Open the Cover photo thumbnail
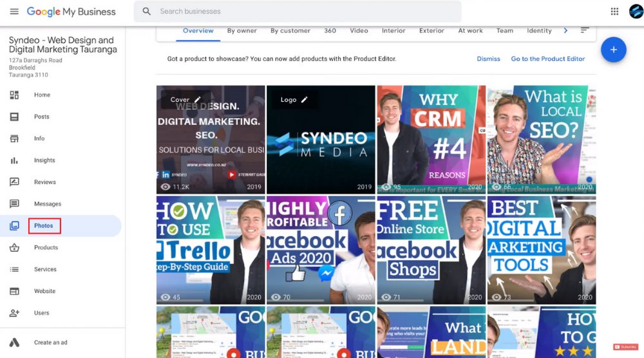This screenshot has width=644, height=358. click(x=211, y=140)
